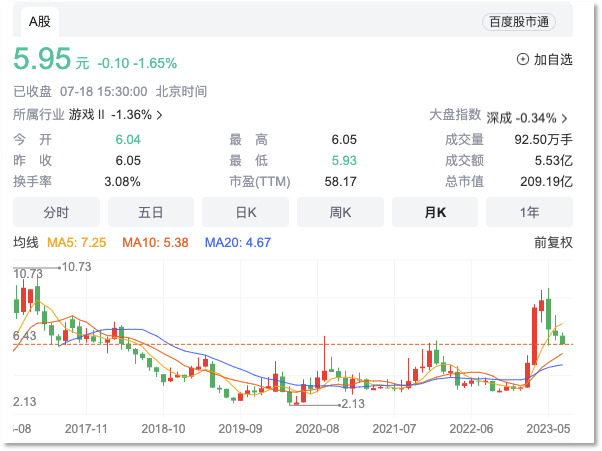Open the 前复权 adjustment selector
Screen dimensions: 602x451
pyautogui.click(x=553, y=242)
